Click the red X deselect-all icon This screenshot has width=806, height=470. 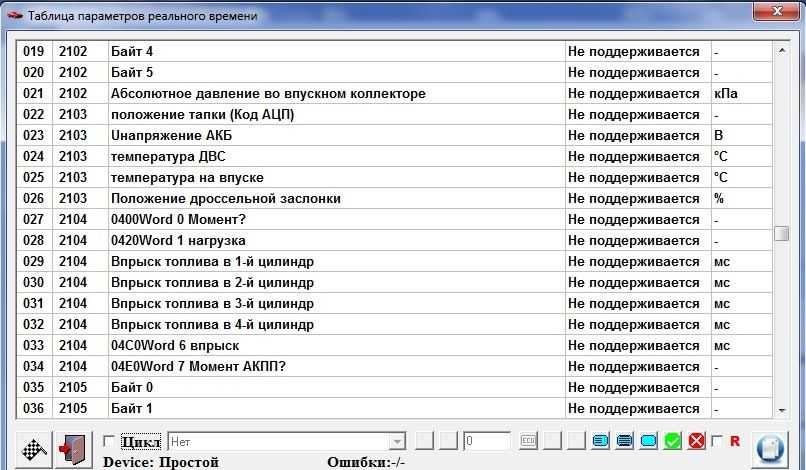[x=696, y=441]
